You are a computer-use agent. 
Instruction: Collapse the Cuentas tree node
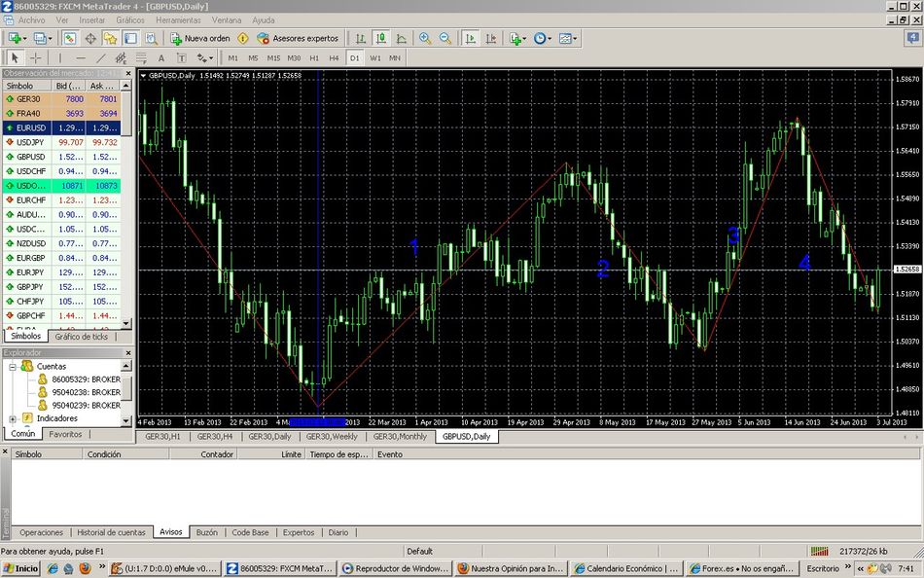13,367
